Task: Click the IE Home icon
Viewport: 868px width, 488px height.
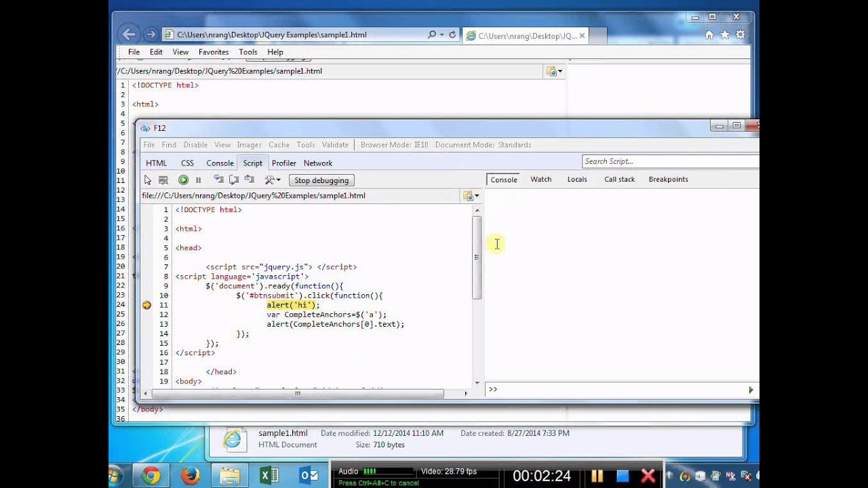Action: [709, 35]
